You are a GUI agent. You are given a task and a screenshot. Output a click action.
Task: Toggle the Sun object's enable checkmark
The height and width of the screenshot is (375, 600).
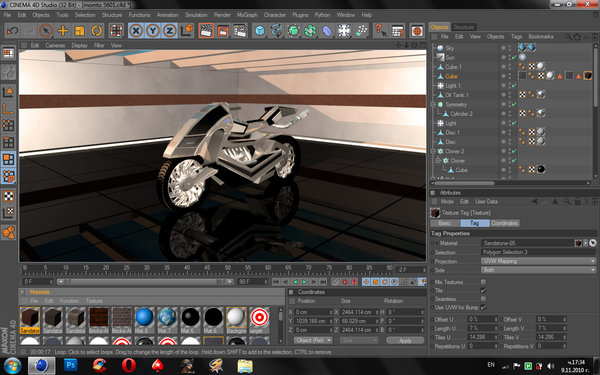click(514, 57)
